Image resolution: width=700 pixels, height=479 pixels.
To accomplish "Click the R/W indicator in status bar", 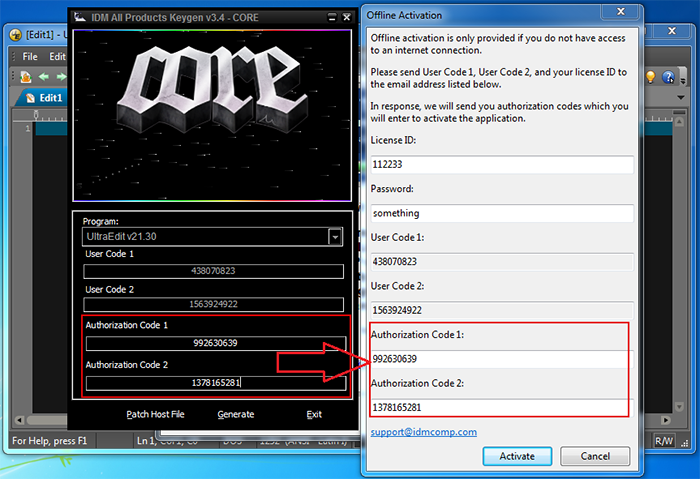I will click(x=664, y=441).
